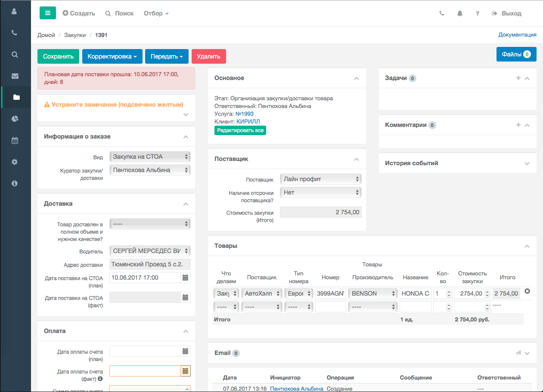
Task: Open client link КИРИЛЛ
Action: (x=248, y=122)
